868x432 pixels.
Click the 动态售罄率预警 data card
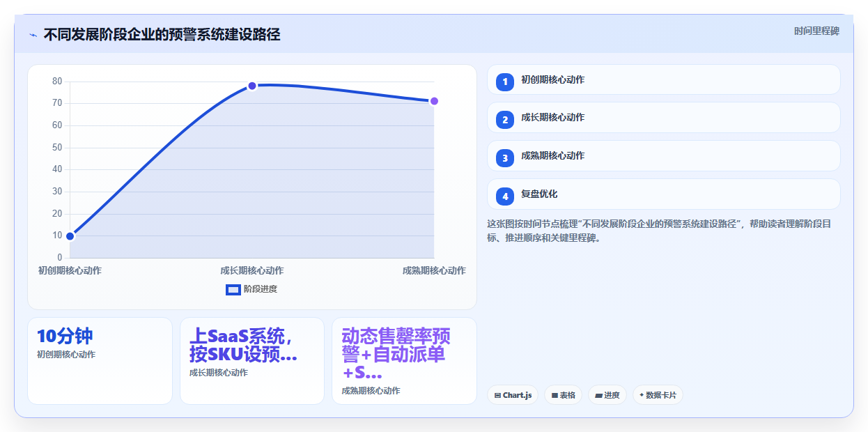404,361
